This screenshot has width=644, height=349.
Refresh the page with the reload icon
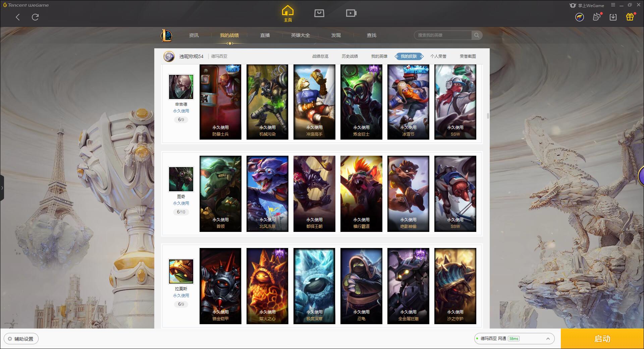35,17
